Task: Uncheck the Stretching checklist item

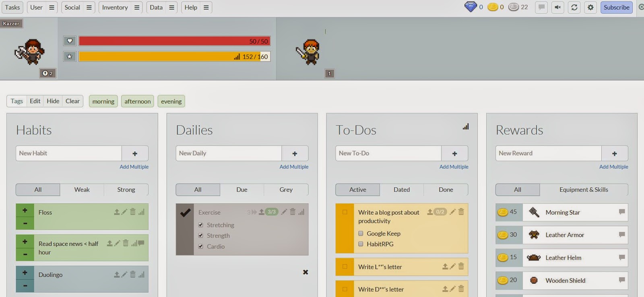Action: coord(200,225)
